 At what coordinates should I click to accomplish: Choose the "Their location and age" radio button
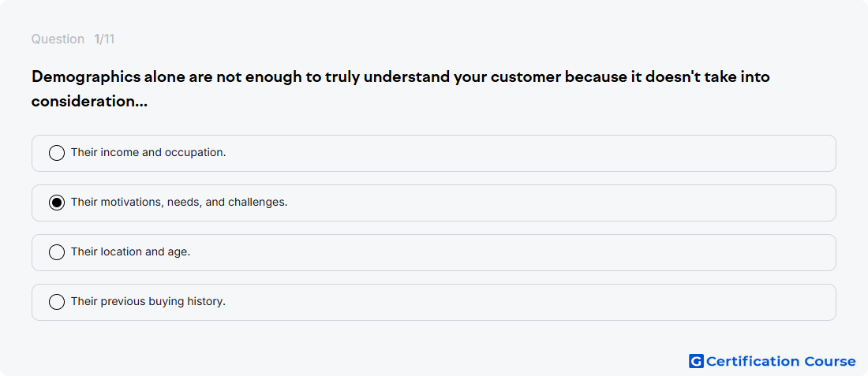point(57,253)
